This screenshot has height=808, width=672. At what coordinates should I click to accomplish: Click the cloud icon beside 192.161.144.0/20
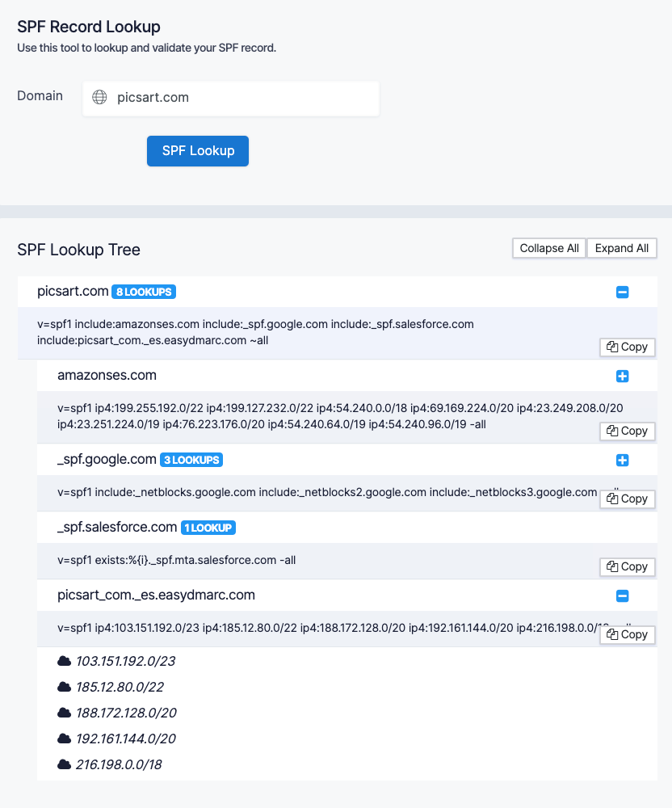[65, 739]
